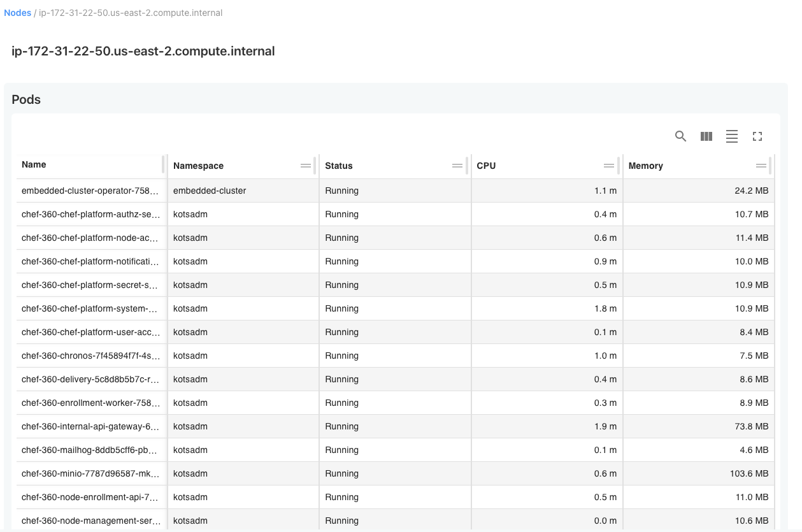
Task: Sort table by CPU header
Action: coord(486,166)
